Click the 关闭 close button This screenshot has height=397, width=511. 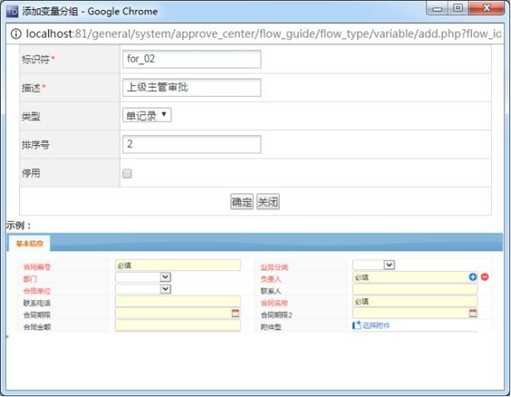(268, 202)
